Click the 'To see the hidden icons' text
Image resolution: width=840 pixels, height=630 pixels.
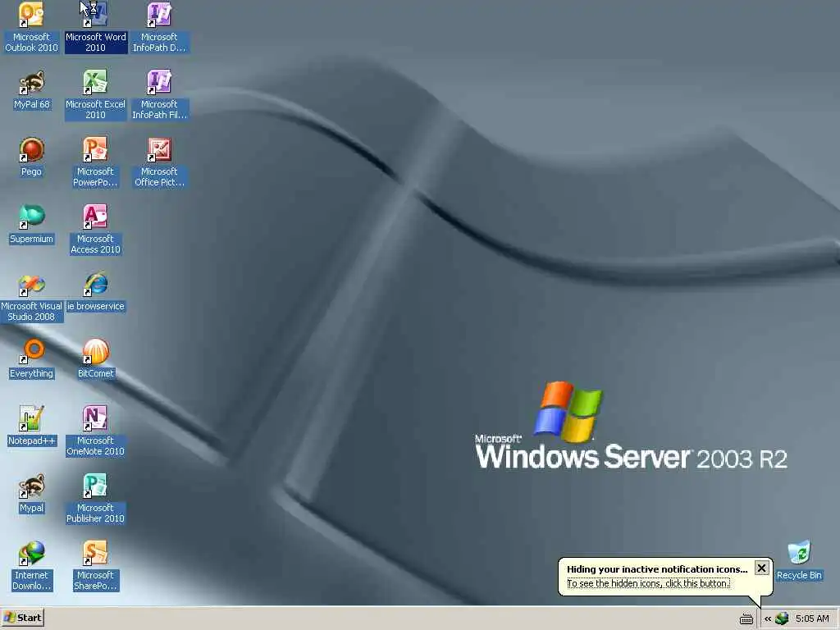pos(648,583)
